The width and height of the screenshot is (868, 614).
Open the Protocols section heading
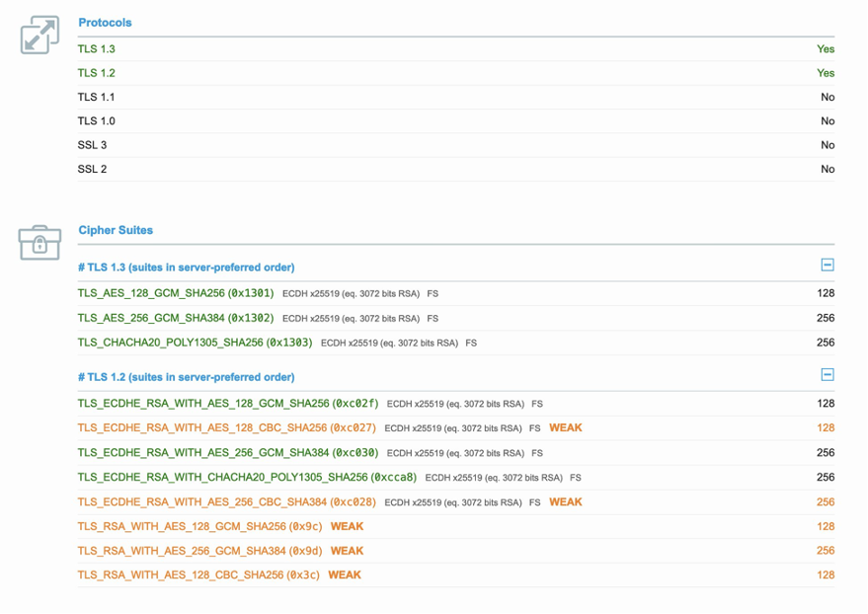103,22
